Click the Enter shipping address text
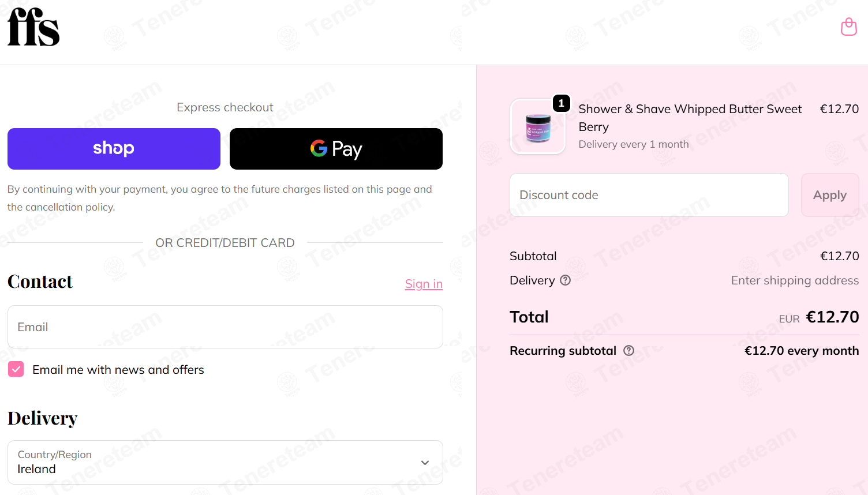 point(795,280)
